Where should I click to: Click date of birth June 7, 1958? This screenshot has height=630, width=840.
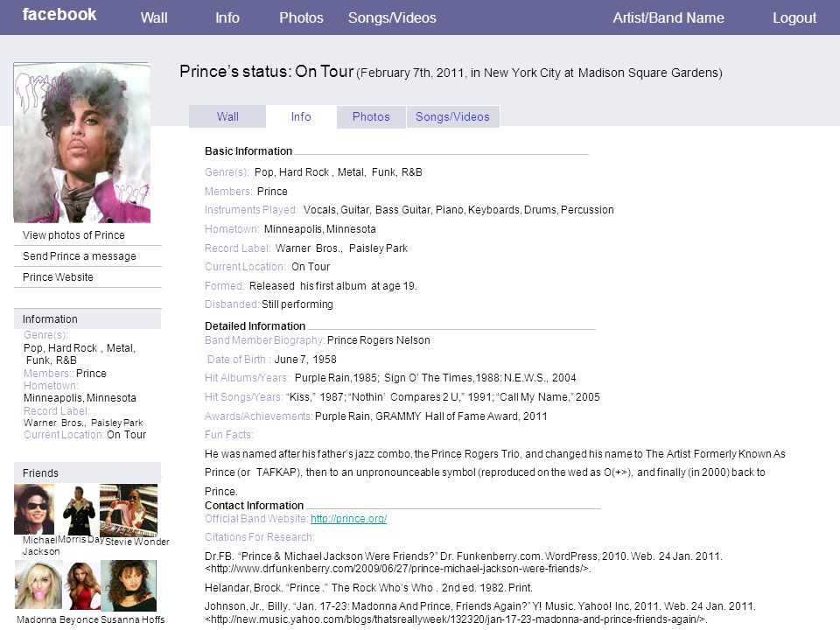tap(305, 360)
